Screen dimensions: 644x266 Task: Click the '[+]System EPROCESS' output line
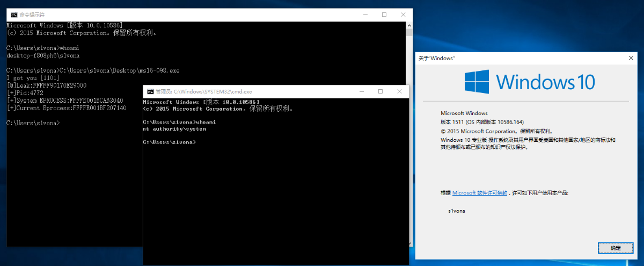(64, 100)
